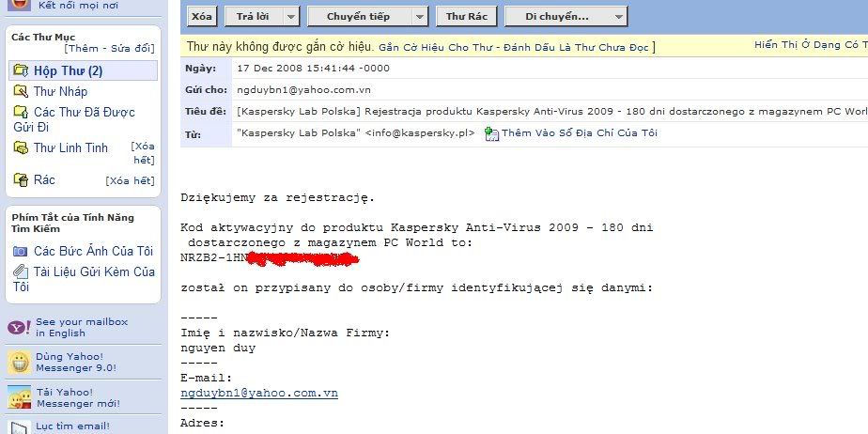
Task: Click Gắn Cờ Hiệu Cho Thư link
Action: (436, 48)
